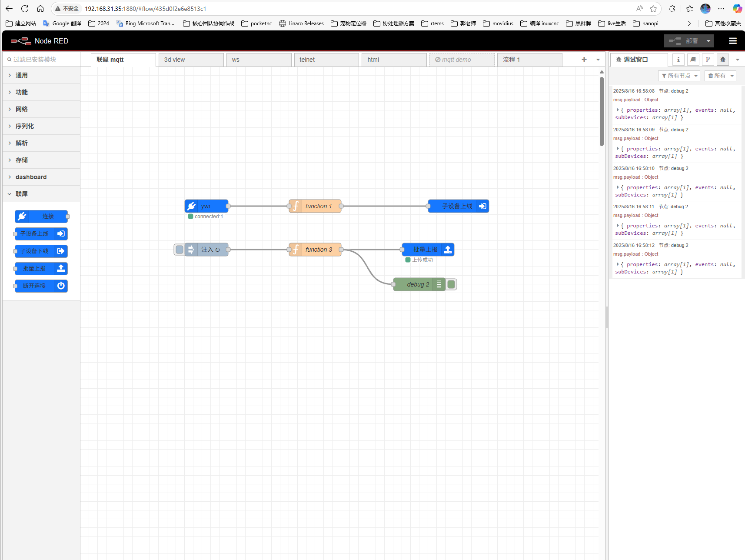
Task: Open the config nodes sidebar icon
Action: 708,60
